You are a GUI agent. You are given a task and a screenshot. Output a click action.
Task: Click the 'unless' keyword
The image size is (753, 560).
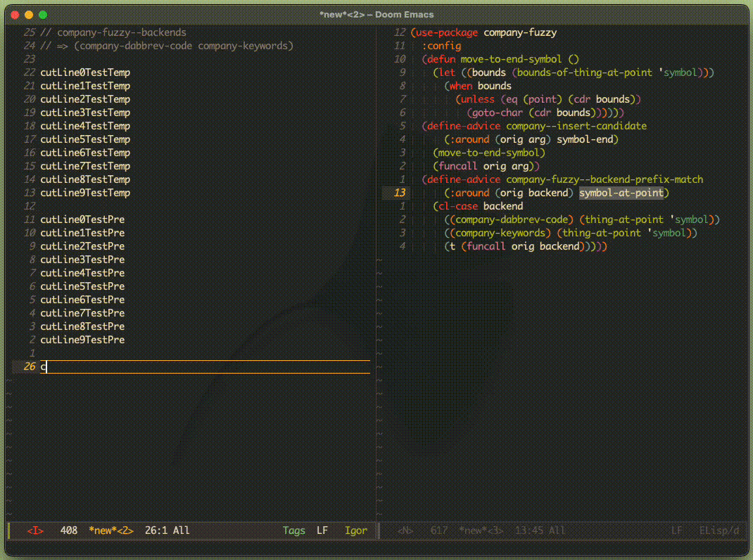477,99
